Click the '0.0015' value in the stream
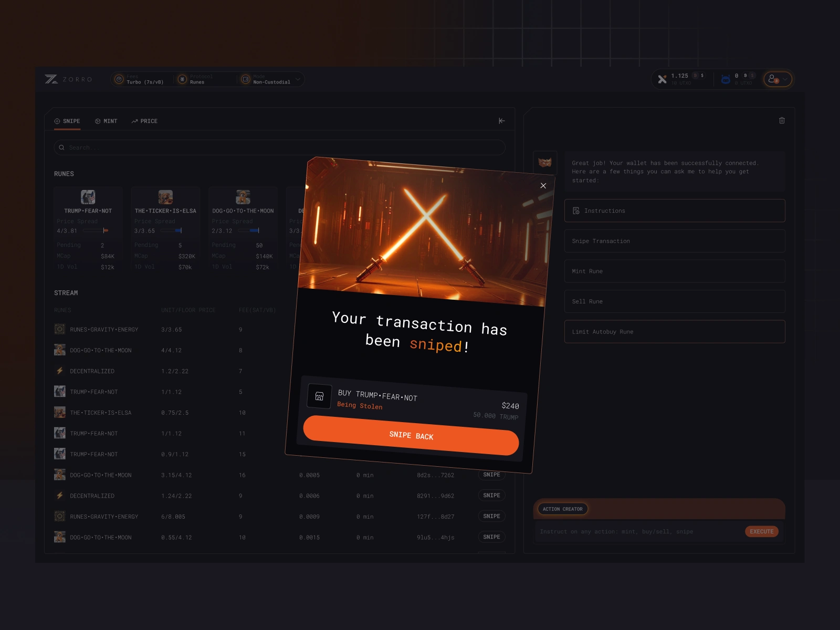 point(309,538)
